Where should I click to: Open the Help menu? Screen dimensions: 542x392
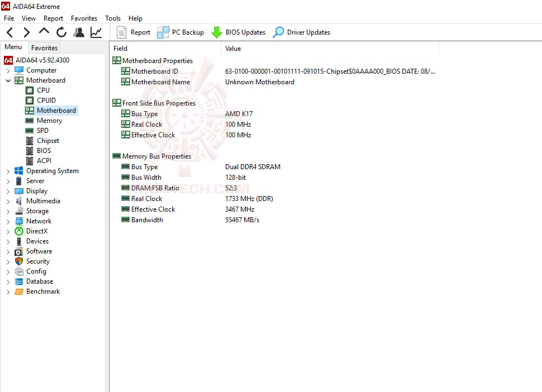click(135, 18)
